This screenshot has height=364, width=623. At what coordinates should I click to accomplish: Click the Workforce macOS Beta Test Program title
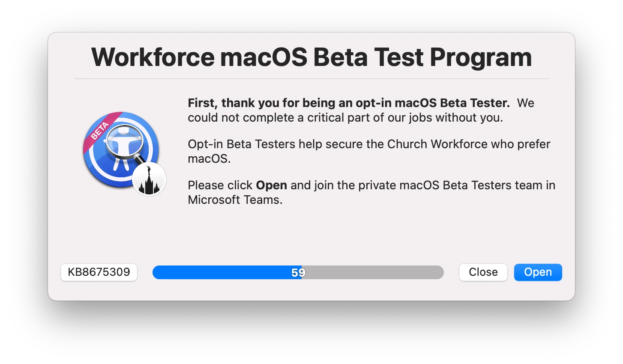coord(311,57)
